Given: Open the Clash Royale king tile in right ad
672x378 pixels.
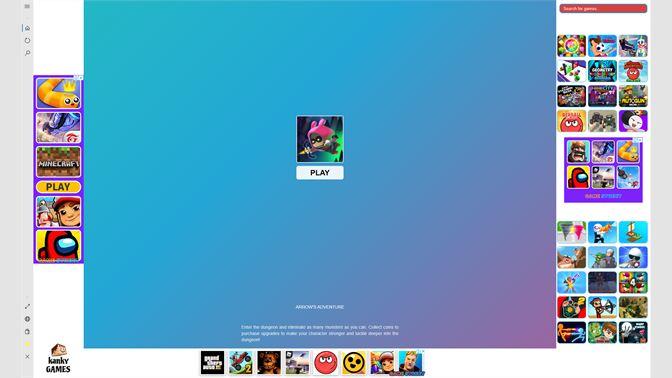Looking at the screenshot, I should pos(578,151).
